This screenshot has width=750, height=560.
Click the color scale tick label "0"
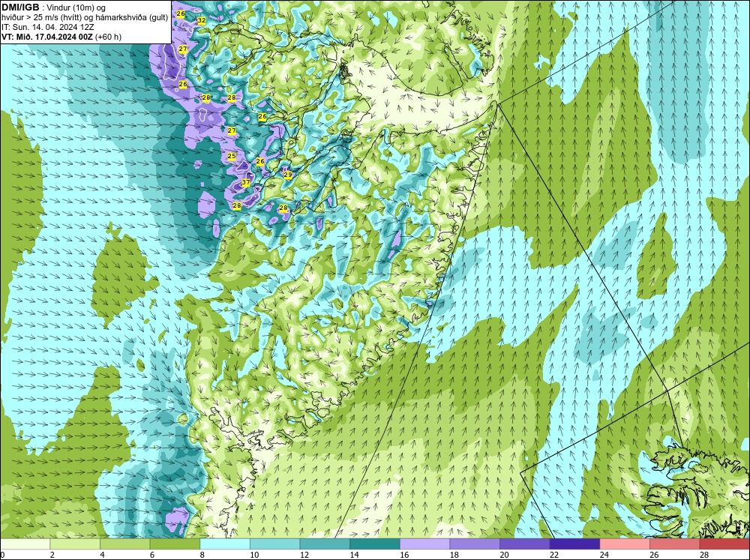pyautogui.click(x=2, y=555)
